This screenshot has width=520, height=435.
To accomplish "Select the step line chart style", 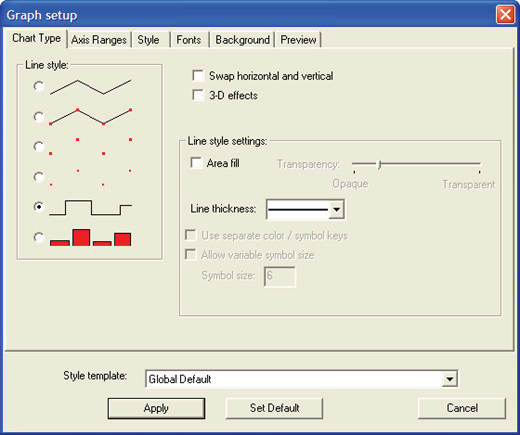I will click(x=39, y=207).
